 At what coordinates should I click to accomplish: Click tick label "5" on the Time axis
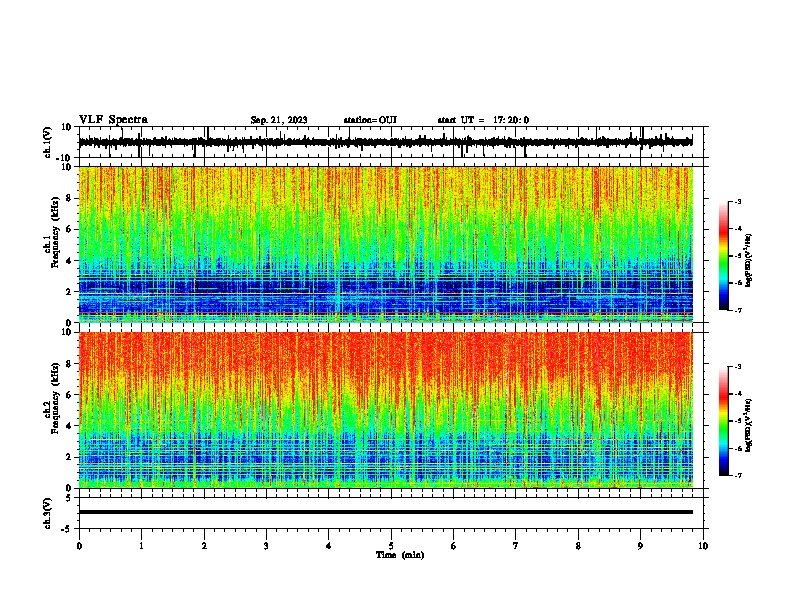tap(391, 546)
